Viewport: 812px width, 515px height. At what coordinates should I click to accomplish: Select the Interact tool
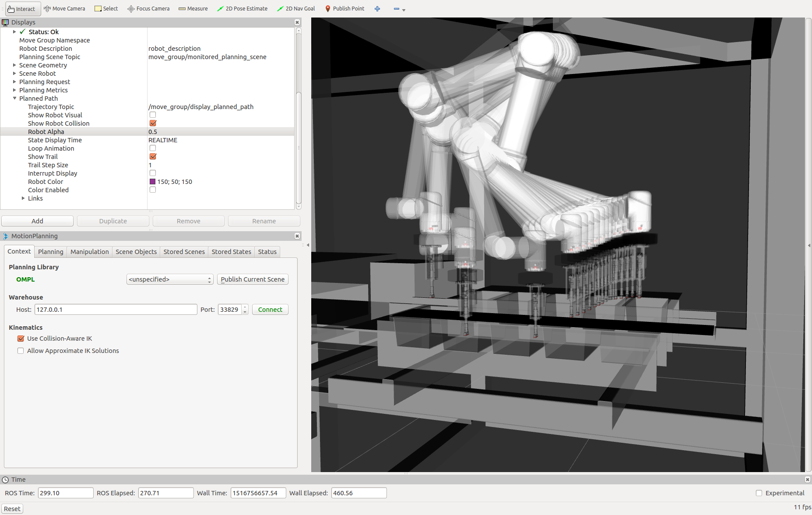[22, 8]
